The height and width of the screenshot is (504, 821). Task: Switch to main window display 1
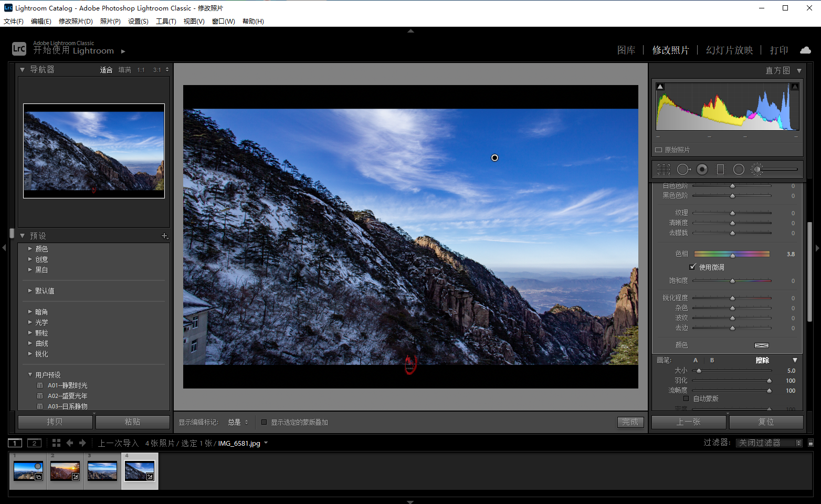[15, 443]
